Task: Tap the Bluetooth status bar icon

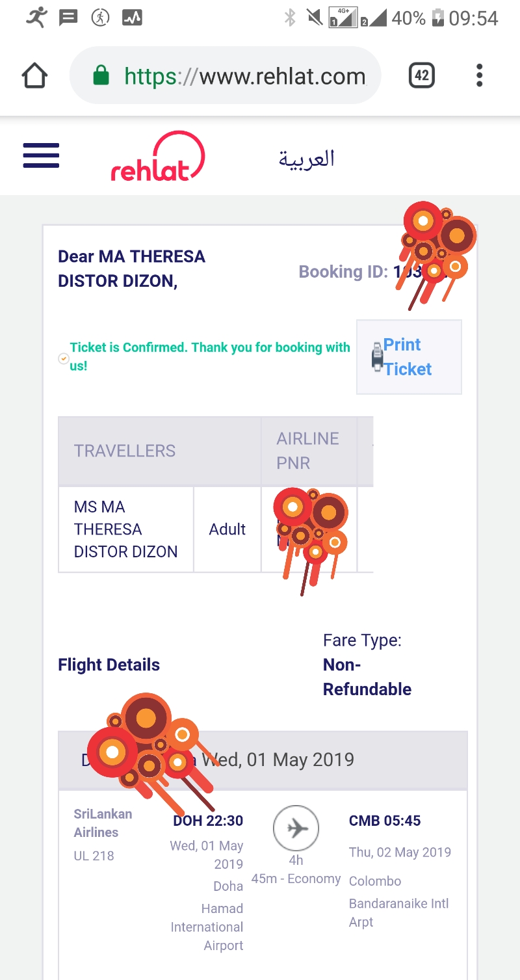Action: click(x=290, y=18)
